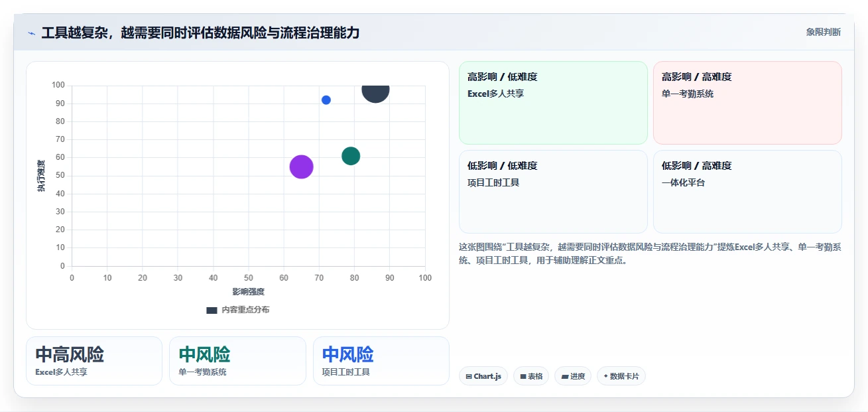The width and height of the screenshot is (868, 412).
Task: Click the 中风险 项目工时工具 card
Action: [381, 361]
